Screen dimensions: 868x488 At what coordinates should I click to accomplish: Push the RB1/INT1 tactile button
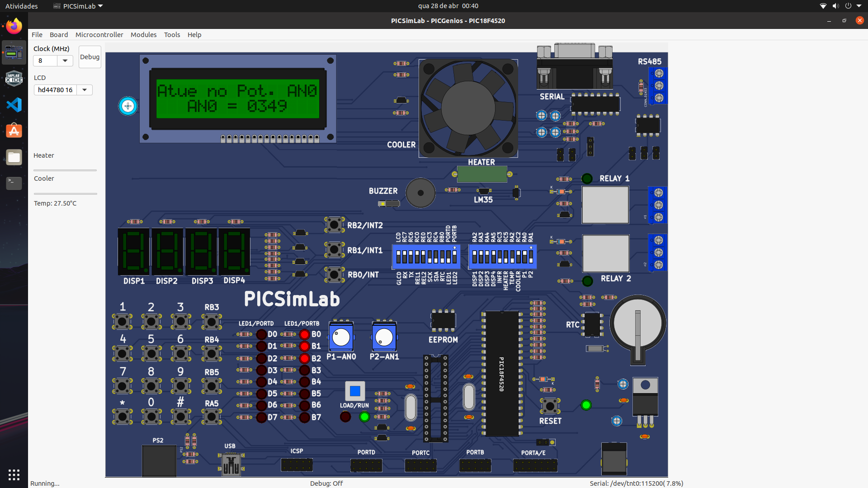point(335,249)
